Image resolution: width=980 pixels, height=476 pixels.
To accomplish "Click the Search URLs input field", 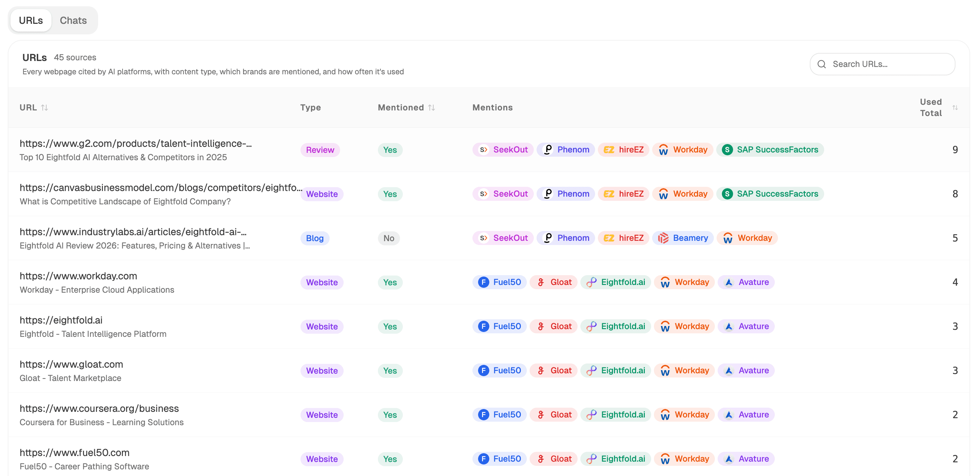I will click(882, 64).
